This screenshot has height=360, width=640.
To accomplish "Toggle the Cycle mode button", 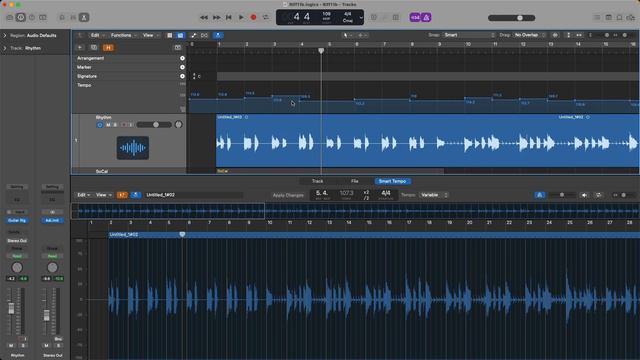I will [x=266, y=18].
